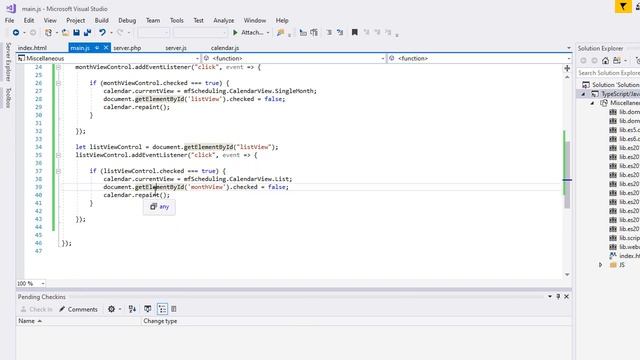Open the Edit menu
The height and width of the screenshot is (360, 640).
click(29, 20)
